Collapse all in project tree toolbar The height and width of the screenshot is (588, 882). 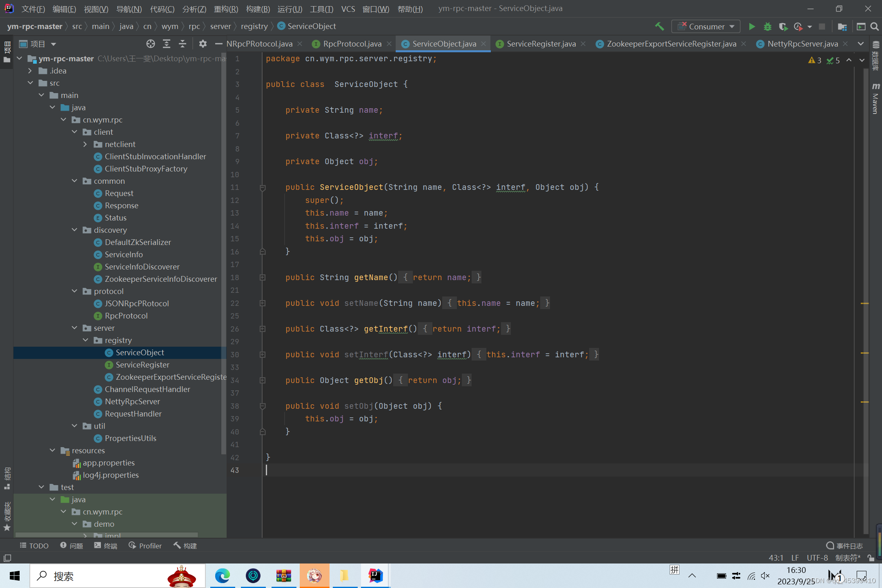click(x=182, y=44)
